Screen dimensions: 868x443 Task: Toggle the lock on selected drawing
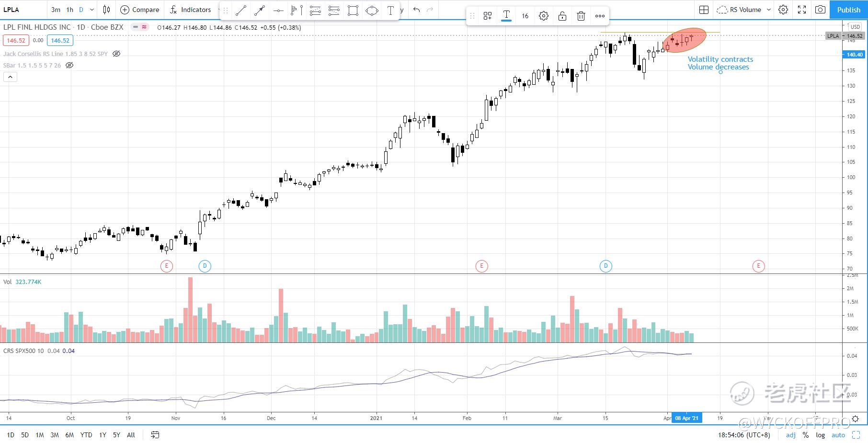(x=562, y=16)
